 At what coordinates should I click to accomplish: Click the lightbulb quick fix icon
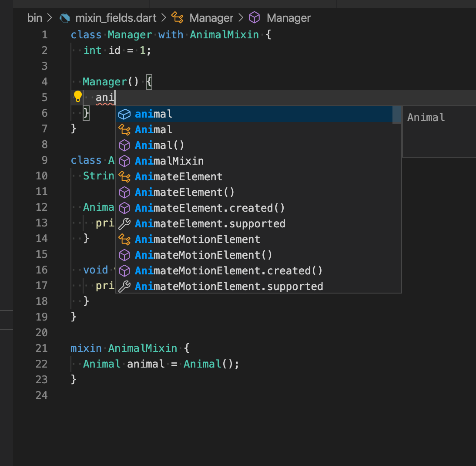click(77, 97)
